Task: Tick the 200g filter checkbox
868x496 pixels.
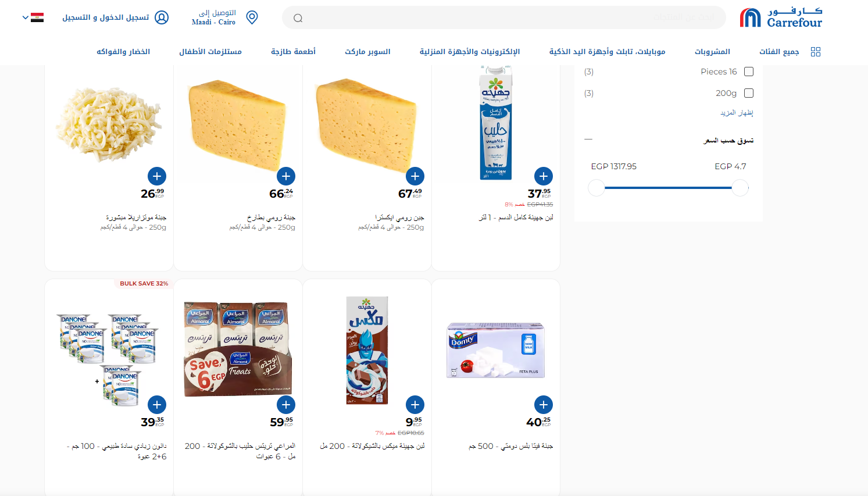Action: pyautogui.click(x=749, y=93)
